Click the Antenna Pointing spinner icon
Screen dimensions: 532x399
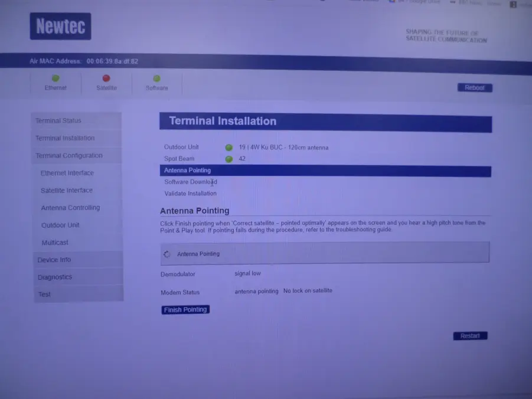click(167, 254)
